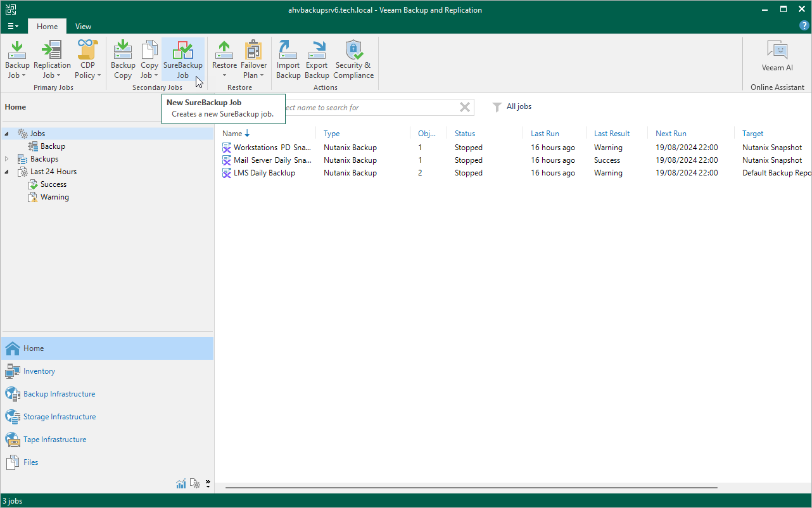Switch to the View ribbon tab

pyautogui.click(x=83, y=27)
